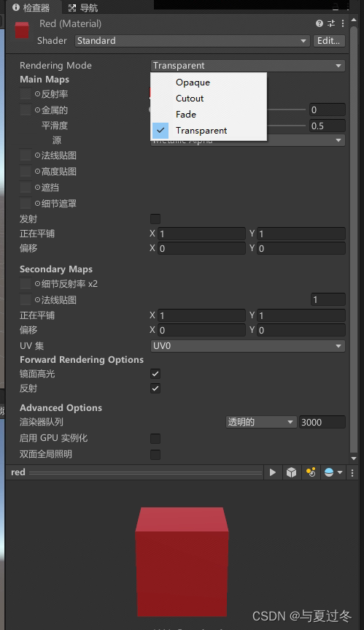Click the 平滑度 slider track

tap(286, 126)
